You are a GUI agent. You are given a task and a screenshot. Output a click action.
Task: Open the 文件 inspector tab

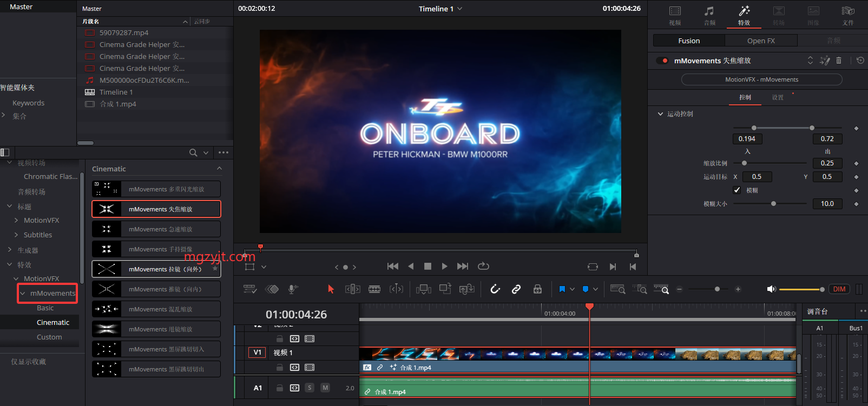[848, 16]
